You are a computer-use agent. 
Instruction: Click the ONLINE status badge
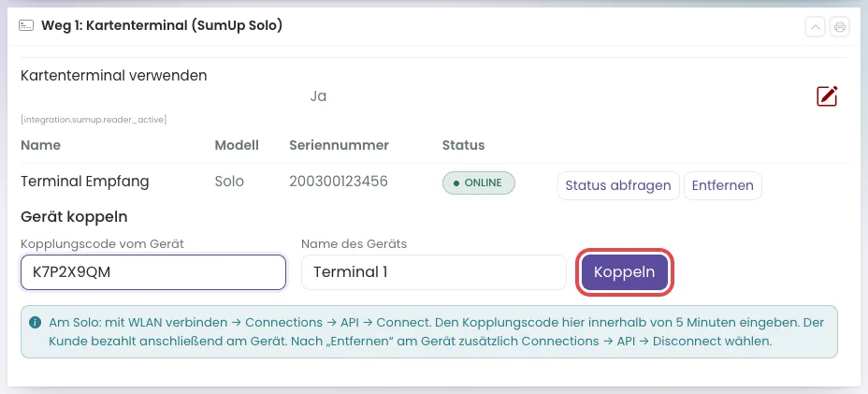coord(479,182)
